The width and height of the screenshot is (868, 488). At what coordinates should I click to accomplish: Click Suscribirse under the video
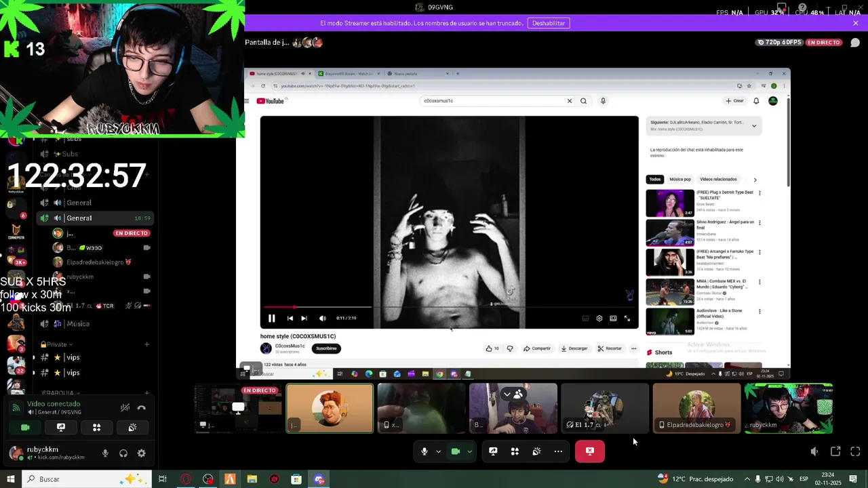[326, 348]
